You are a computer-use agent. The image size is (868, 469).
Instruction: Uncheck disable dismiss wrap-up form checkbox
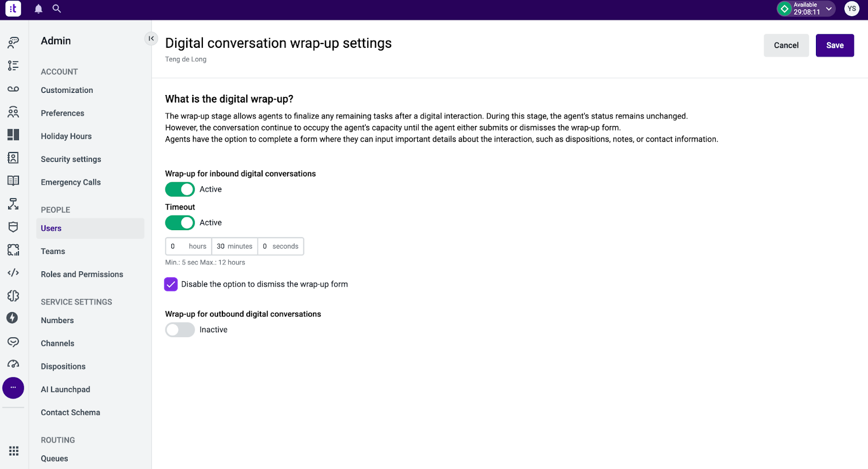click(x=171, y=284)
